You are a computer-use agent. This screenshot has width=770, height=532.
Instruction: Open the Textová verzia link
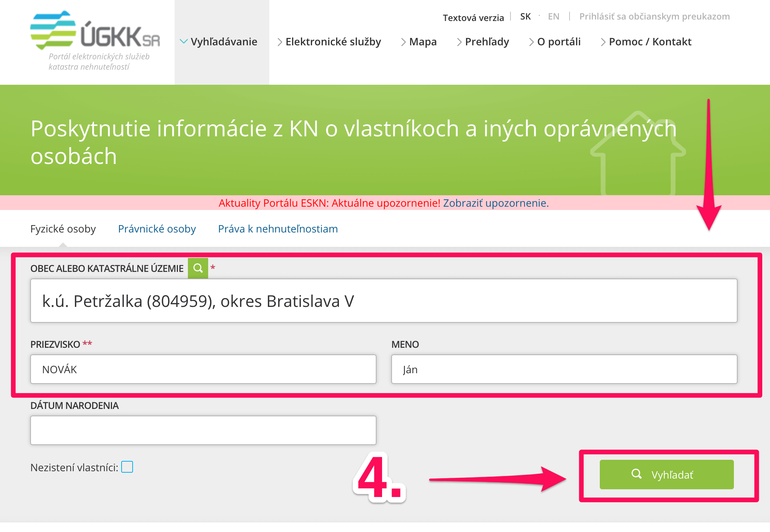(473, 18)
